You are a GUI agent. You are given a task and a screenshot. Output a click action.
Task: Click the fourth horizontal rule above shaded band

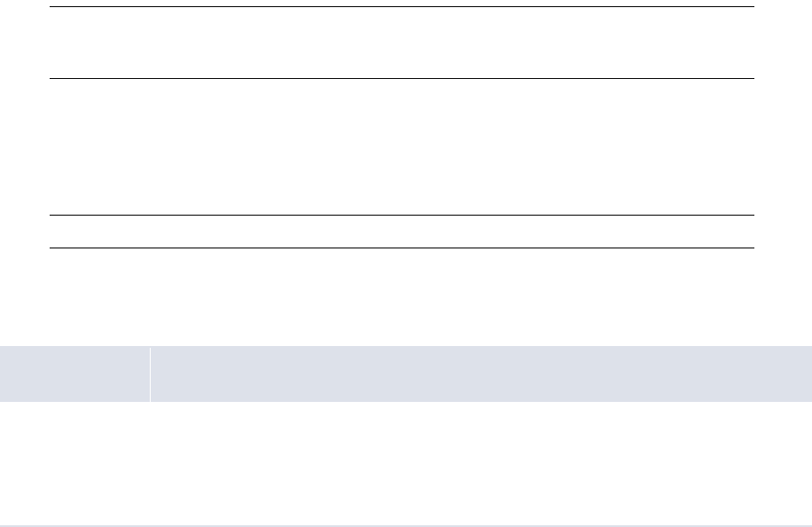point(401,248)
